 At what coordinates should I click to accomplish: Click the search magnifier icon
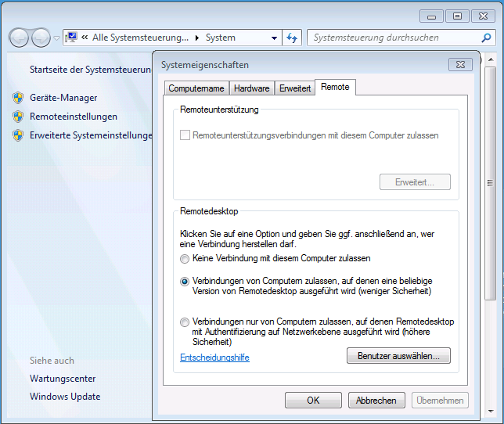[x=487, y=38]
